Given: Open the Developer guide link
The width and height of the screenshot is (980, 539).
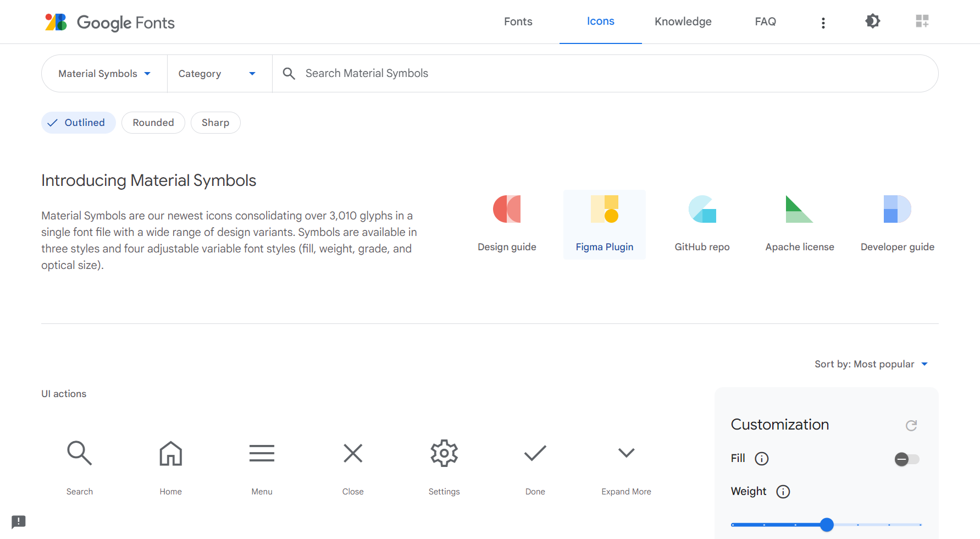Looking at the screenshot, I should [898, 224].
